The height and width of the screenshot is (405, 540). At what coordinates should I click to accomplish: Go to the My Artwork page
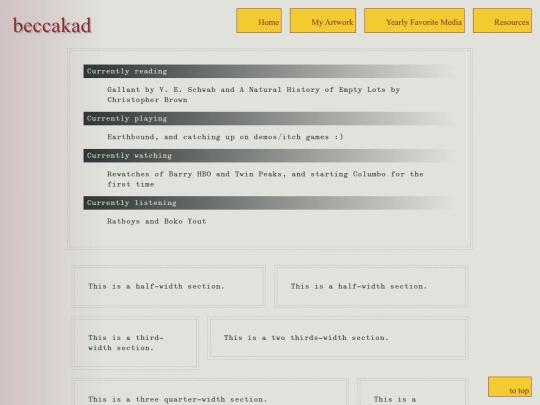[x=323, y=21]
